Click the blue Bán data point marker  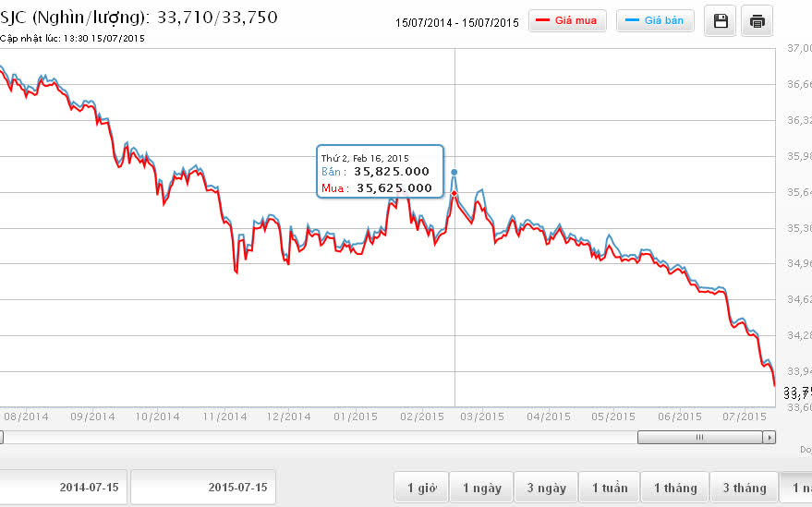click(454, 172)
